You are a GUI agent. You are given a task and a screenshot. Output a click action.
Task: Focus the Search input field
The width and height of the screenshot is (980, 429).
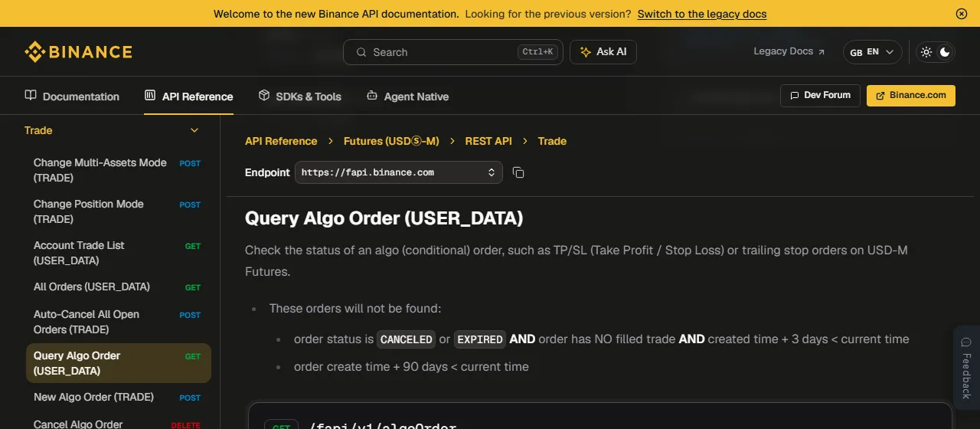(x=453, y=52)
